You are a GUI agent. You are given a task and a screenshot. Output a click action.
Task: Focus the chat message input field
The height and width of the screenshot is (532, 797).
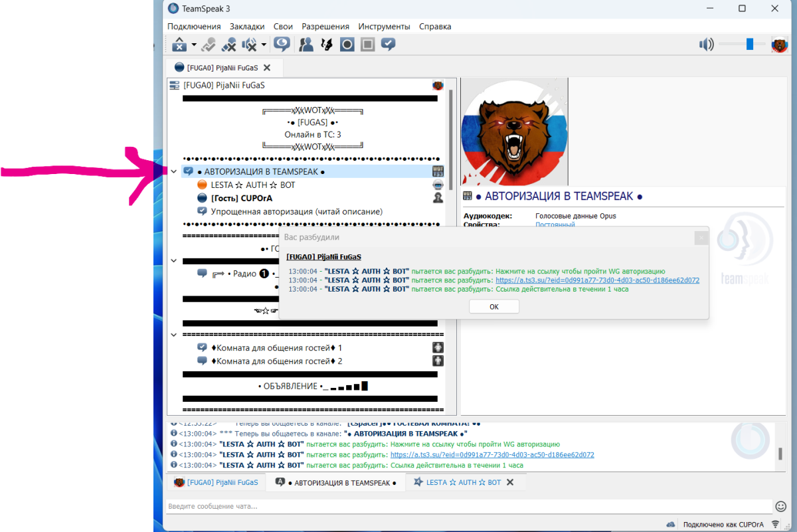[469, 506]
